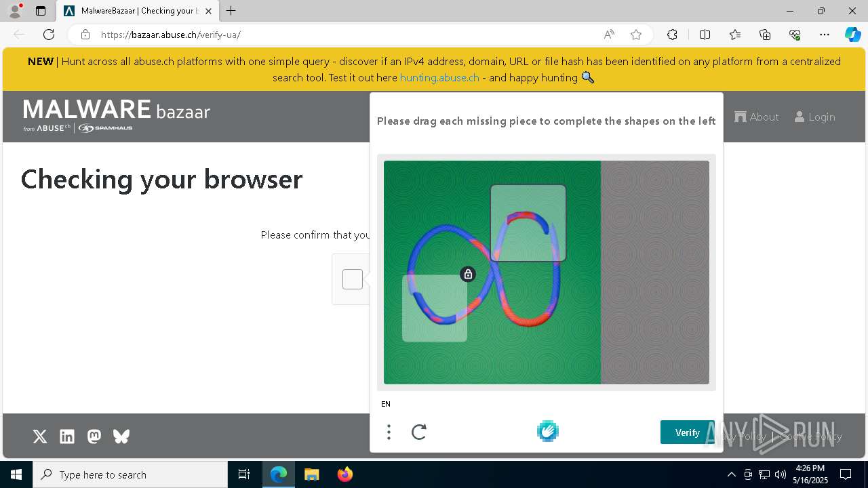The width and height of the screenshot is (868, 488).
Task: Open the Copilot sidebar icon
Action: click(x=852, y=35)
